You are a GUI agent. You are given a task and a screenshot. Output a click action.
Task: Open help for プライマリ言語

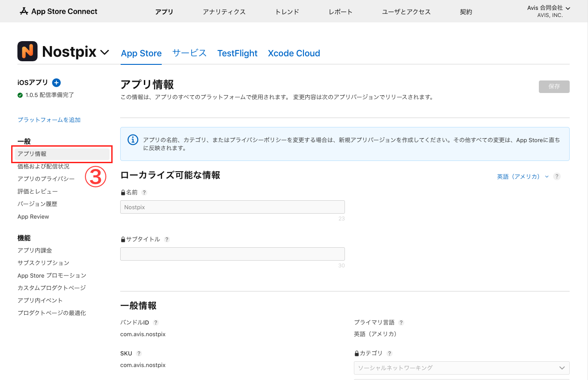(x=401, y=322)
